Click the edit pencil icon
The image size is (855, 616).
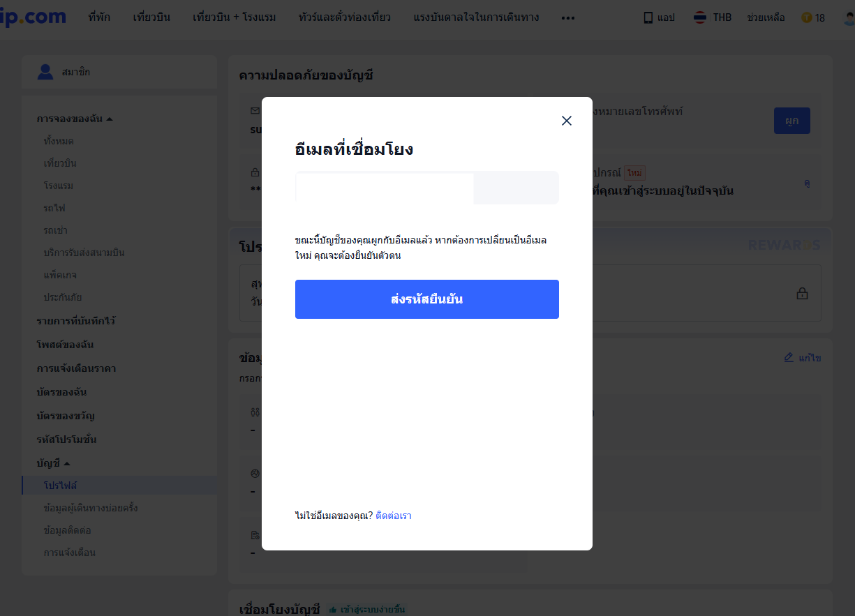point(789,358)
